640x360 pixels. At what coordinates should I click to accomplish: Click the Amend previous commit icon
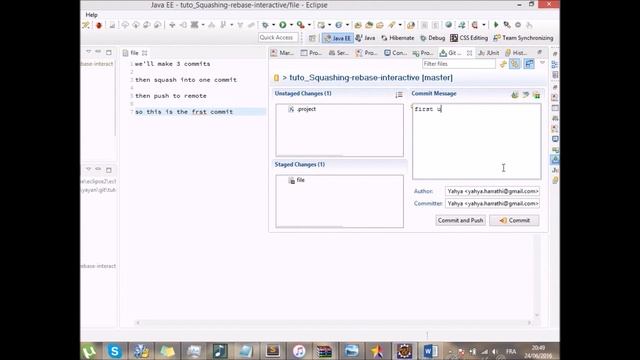(x=515, y=94)
